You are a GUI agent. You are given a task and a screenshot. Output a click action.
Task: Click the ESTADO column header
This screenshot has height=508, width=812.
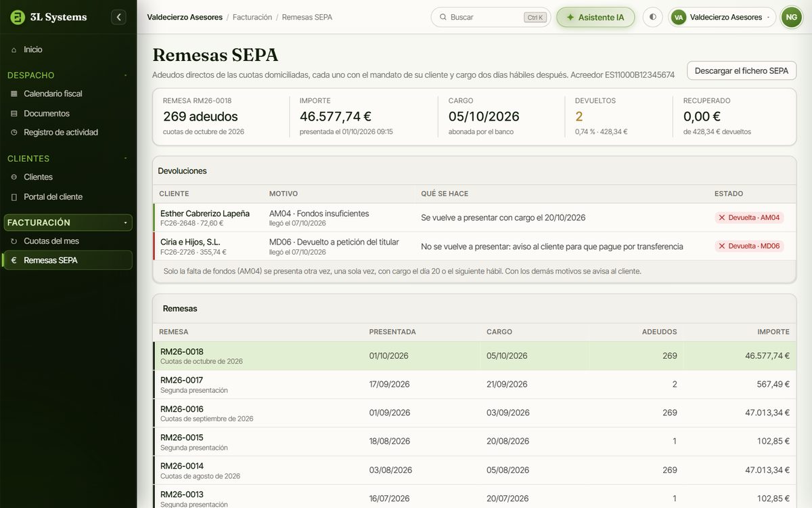click(729, 194)
